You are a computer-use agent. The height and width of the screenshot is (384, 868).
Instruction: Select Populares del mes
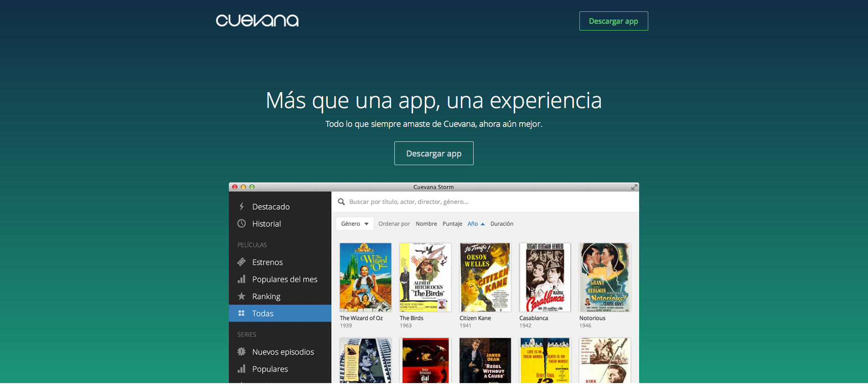point(280,279)
